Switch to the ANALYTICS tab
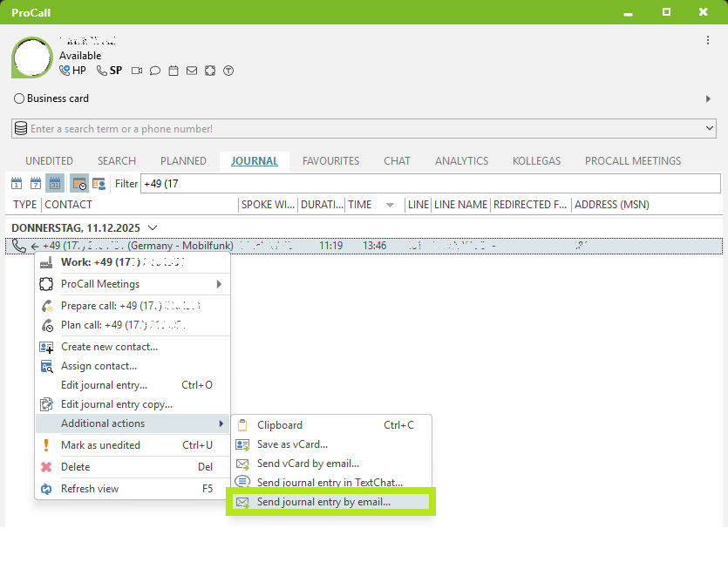Viewport: 728px width, 569px height. pyautogui.click(x=461, y=160)
